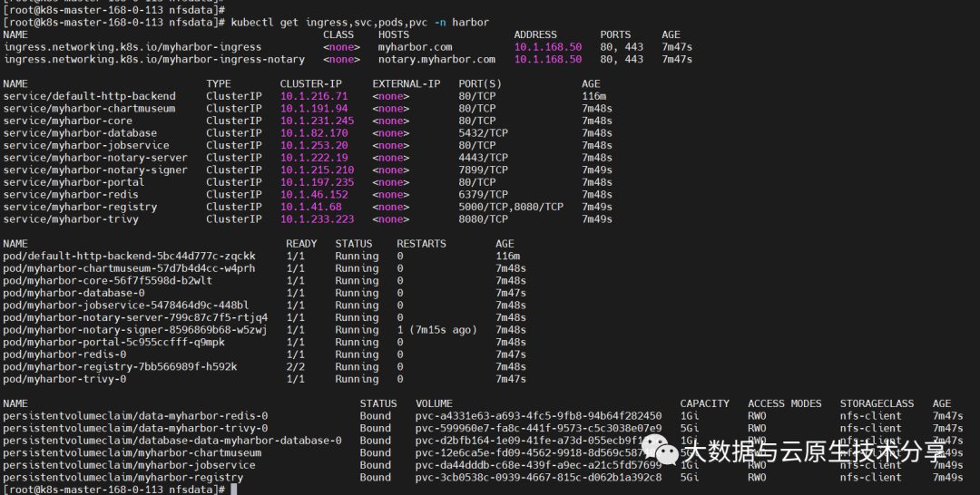Viewport: 980px width, 495px height.
Task: Select pod/myharbor-database-0
Action: coord(73,293)
